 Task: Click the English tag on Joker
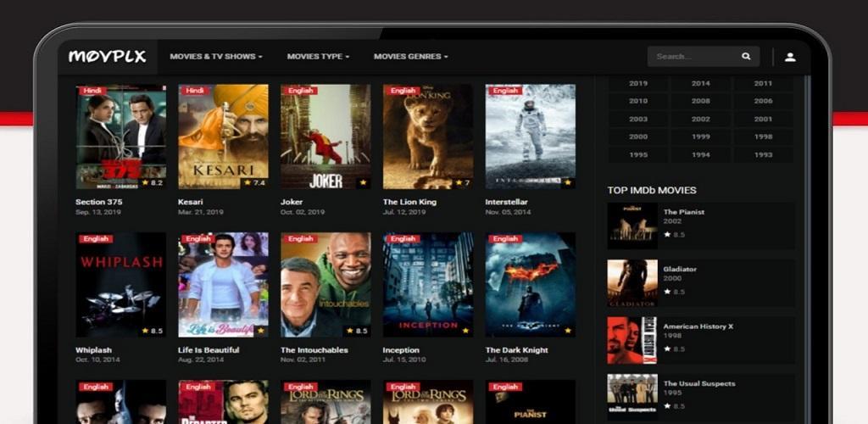coord(301,91)
